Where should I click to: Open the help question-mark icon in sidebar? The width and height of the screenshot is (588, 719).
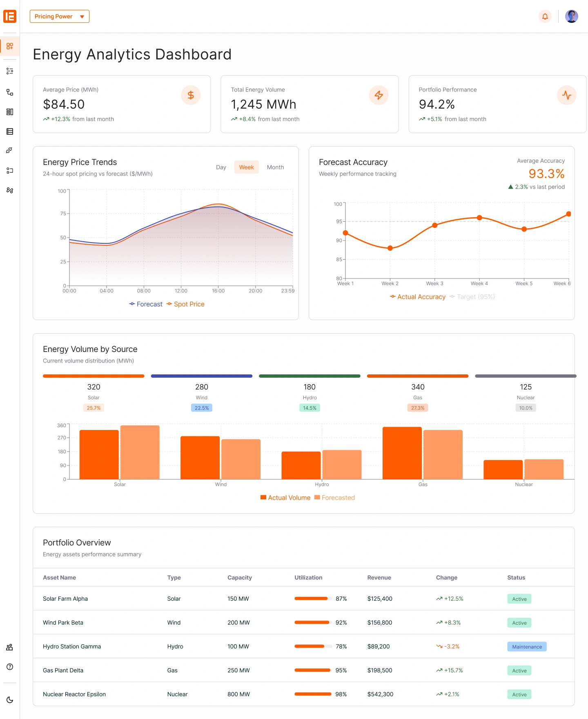click(10, 667)
